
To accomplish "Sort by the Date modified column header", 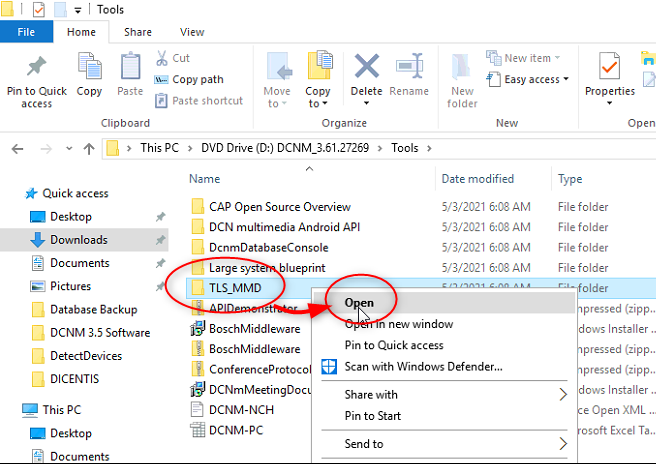I will [x=478, y=179].
